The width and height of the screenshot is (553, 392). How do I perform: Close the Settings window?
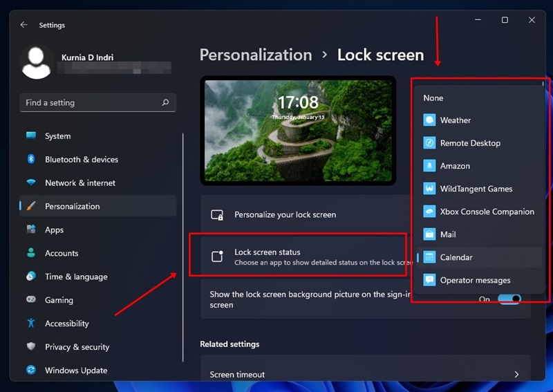pyautogui.click(x=532, y=20)
